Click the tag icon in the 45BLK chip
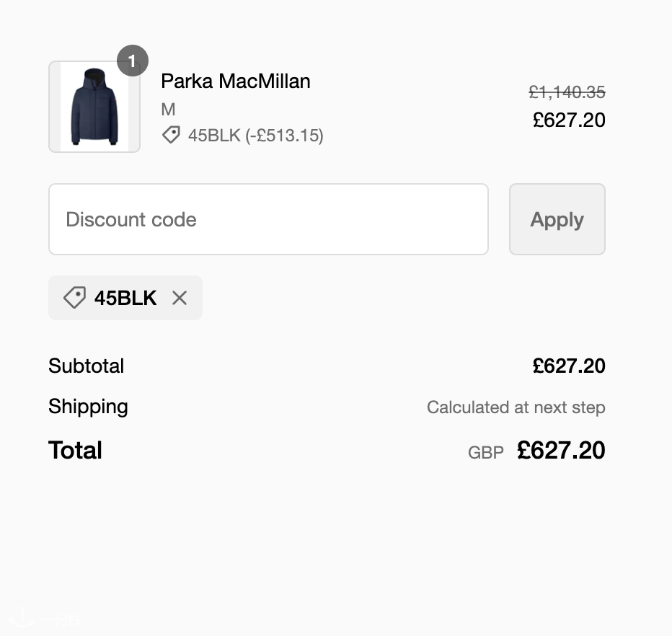 pyautogui.click(x=74, y=298)
